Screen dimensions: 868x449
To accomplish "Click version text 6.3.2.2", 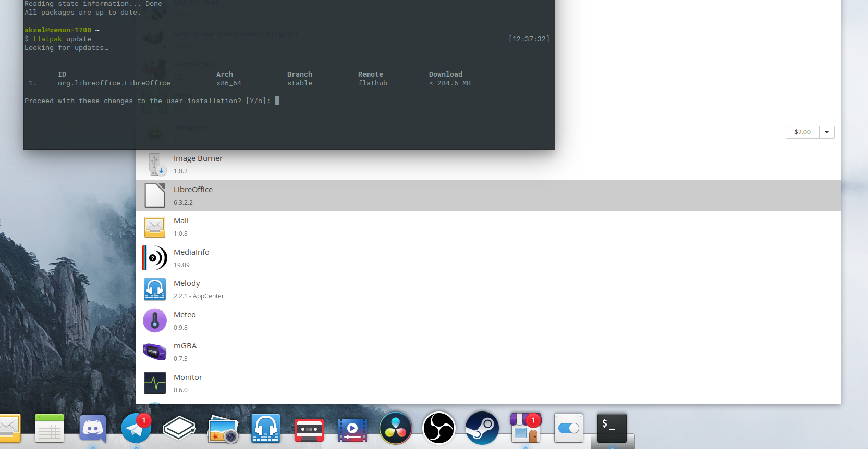I will coord(183,203).
